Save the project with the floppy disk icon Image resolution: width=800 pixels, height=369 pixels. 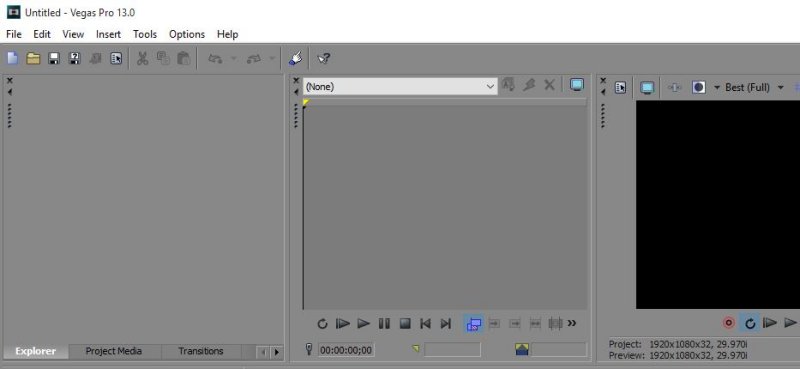coord(54,59)
